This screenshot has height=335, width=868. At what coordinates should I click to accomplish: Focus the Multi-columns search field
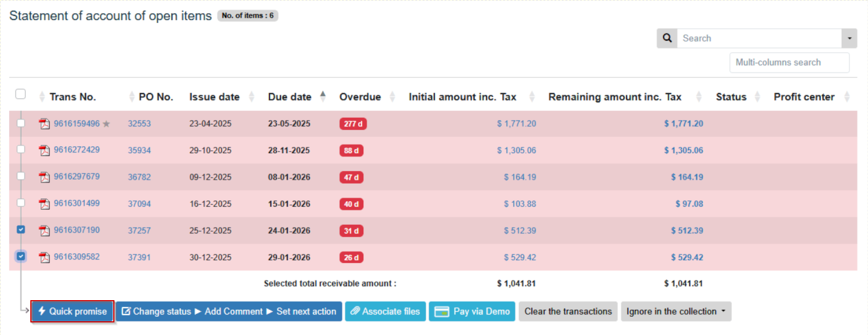789,63
